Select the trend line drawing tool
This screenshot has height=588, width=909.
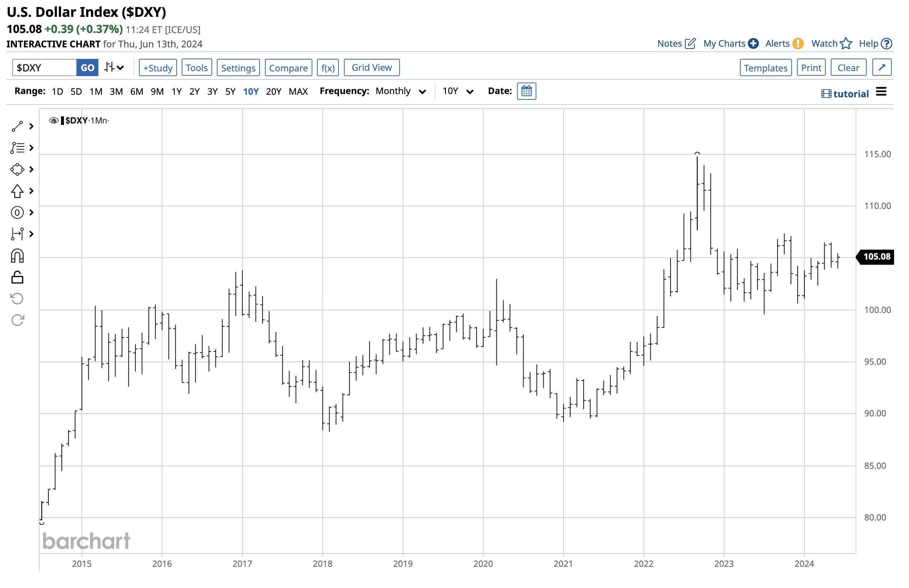point(17,126)
